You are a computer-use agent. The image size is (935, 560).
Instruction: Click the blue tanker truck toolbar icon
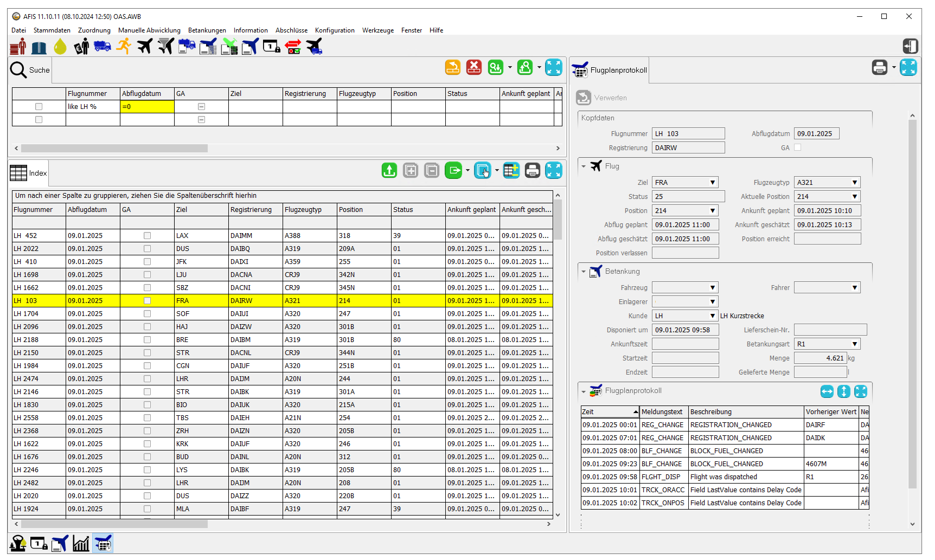pos(103,47)
